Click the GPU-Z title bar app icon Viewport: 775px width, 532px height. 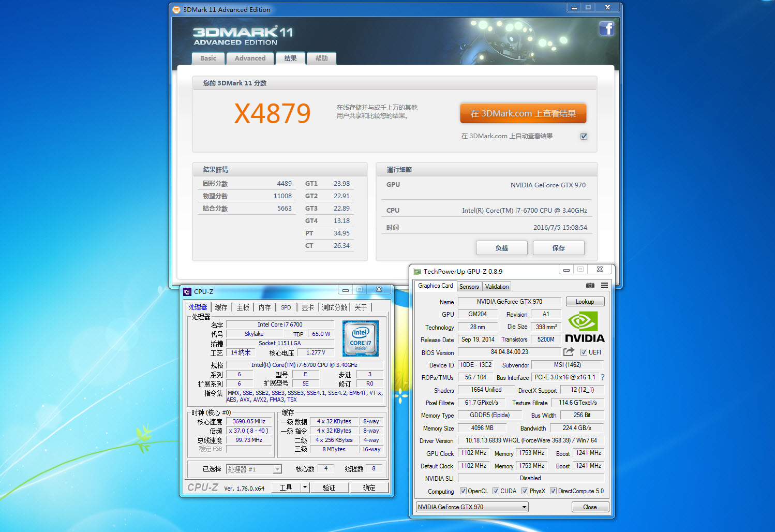click(417, 271)
